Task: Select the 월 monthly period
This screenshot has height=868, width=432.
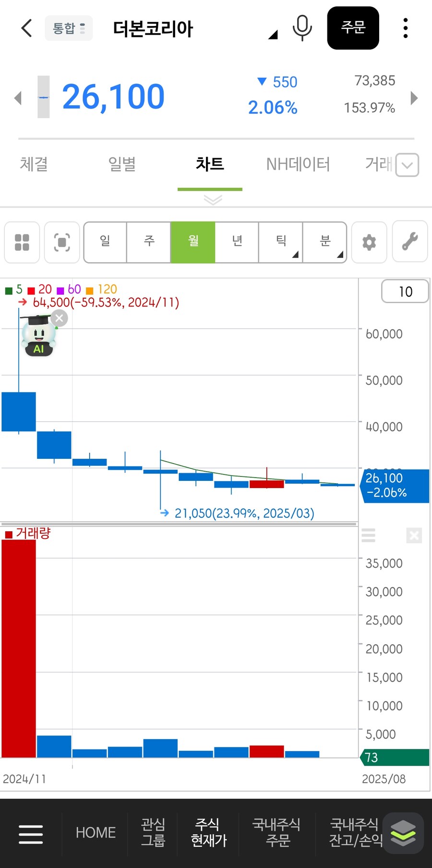Action: coord(193,242)
